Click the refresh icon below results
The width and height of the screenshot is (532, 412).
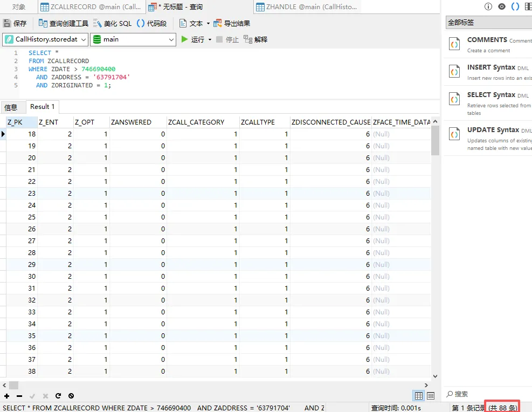[x=58, y=396]
